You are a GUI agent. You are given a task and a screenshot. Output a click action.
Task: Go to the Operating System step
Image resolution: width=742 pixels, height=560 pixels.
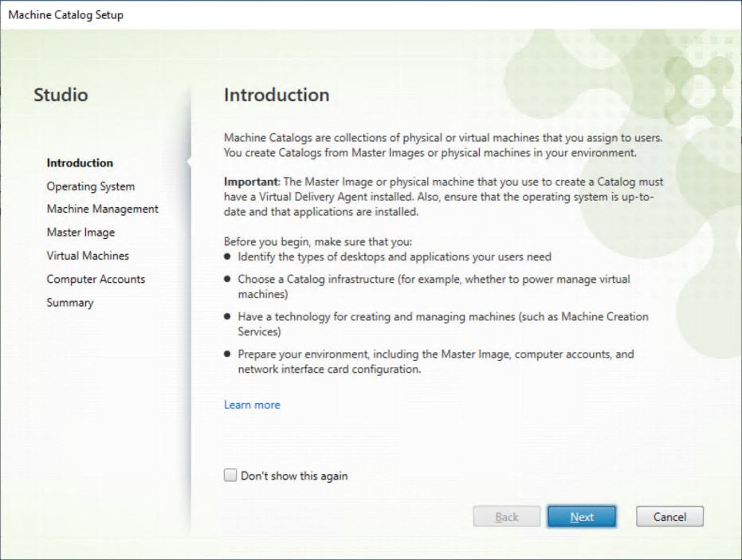90,186
